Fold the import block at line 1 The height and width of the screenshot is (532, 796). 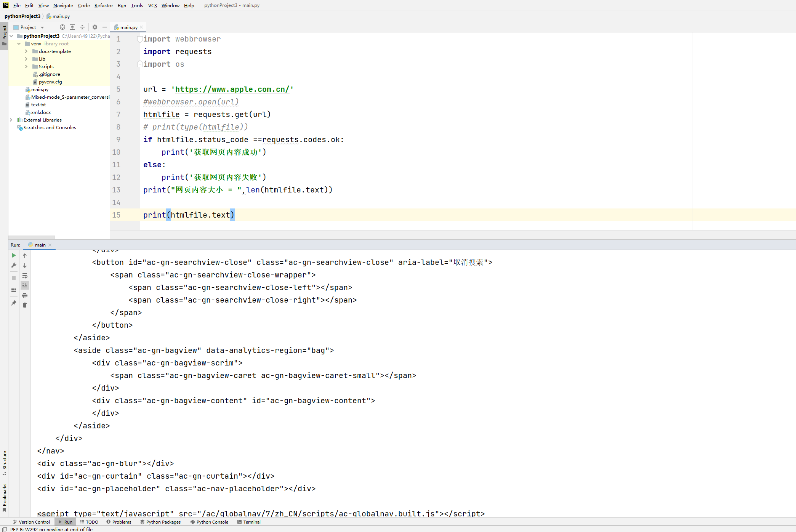(x=140, y=39)
